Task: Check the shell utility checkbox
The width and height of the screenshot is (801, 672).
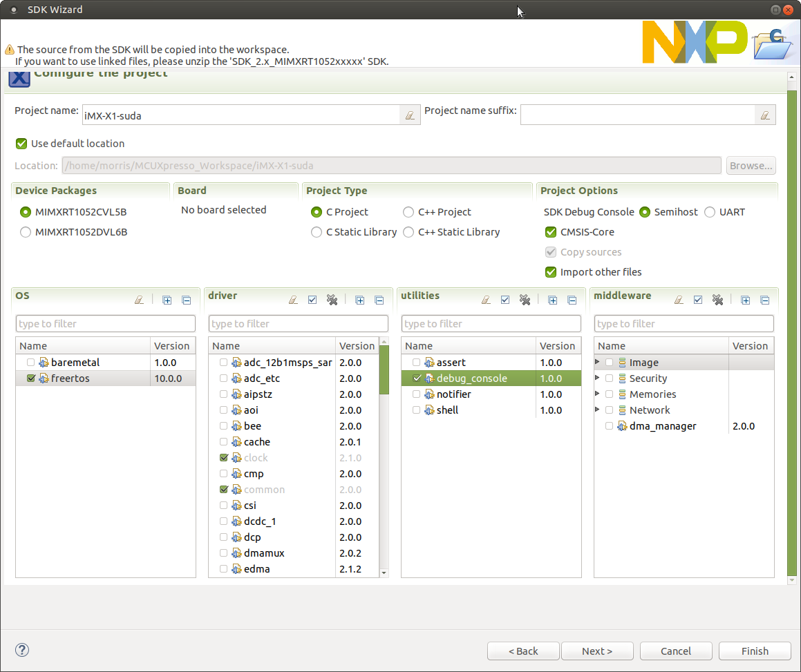Action: (x=416, y=410)
